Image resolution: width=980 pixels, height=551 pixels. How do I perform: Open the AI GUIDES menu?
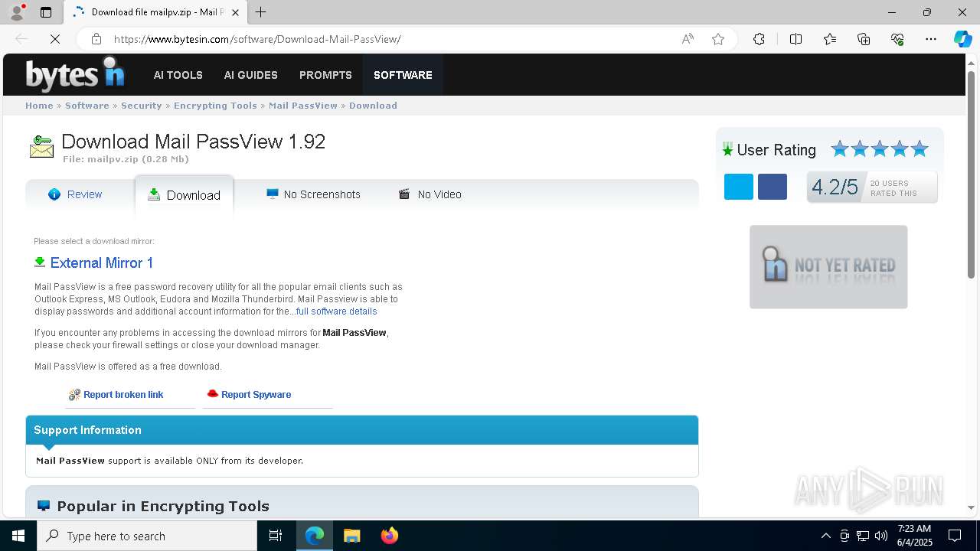click(x=250, y=75)
